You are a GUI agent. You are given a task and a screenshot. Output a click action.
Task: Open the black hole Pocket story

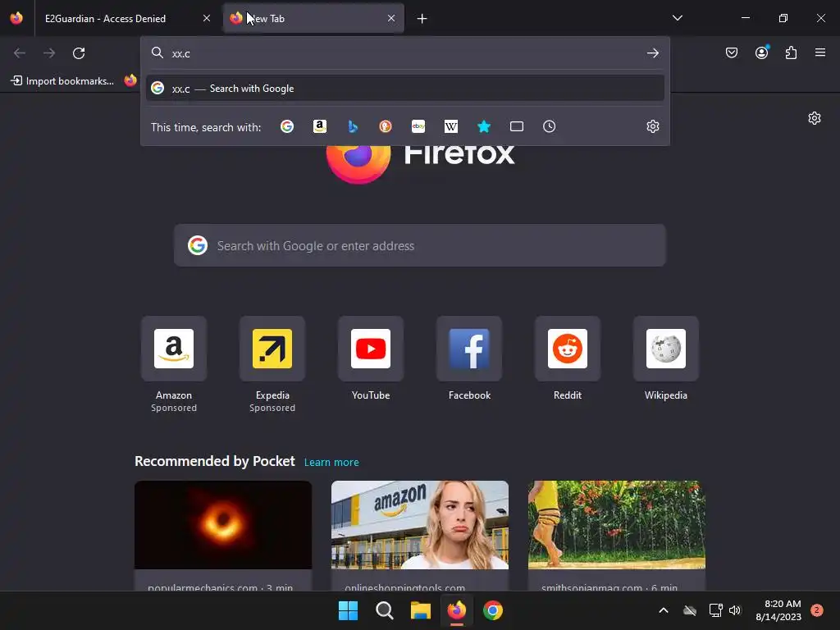pos(223,536)
